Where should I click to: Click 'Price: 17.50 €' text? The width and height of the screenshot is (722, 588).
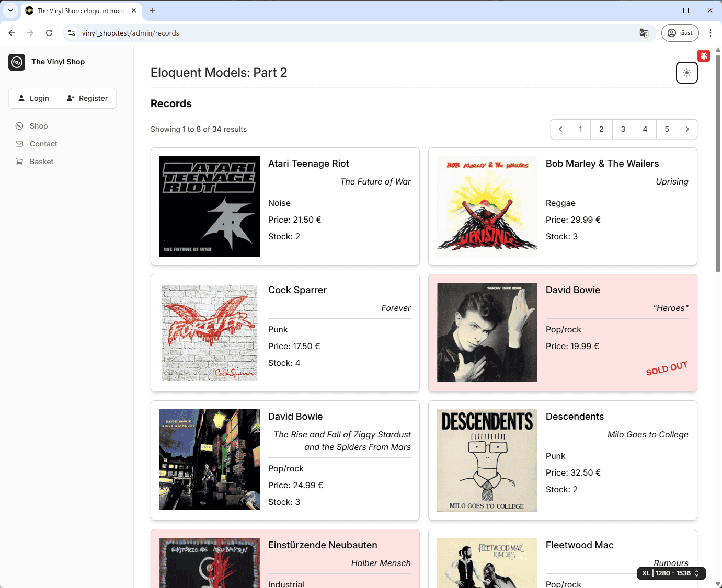point(294,346)
